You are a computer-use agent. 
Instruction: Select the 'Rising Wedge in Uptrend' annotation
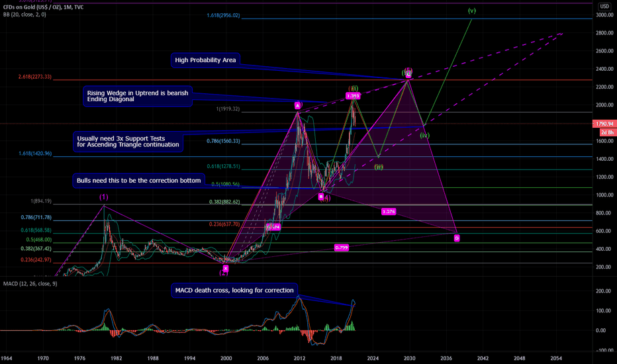tap(138, 96)
